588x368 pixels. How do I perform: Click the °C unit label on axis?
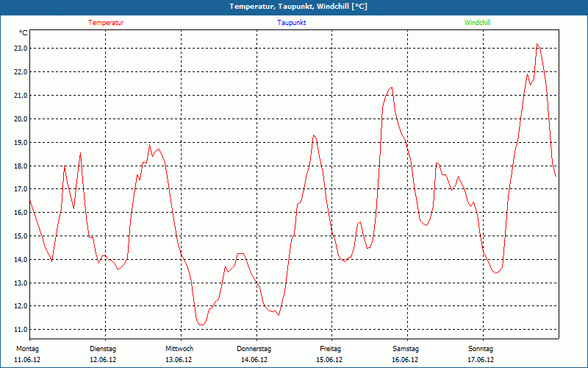point(24,33)
